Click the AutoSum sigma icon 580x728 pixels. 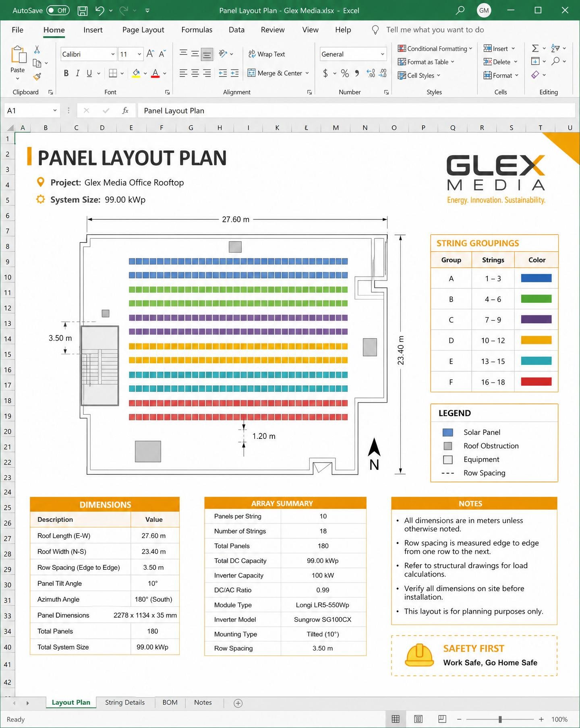(535, 48)
